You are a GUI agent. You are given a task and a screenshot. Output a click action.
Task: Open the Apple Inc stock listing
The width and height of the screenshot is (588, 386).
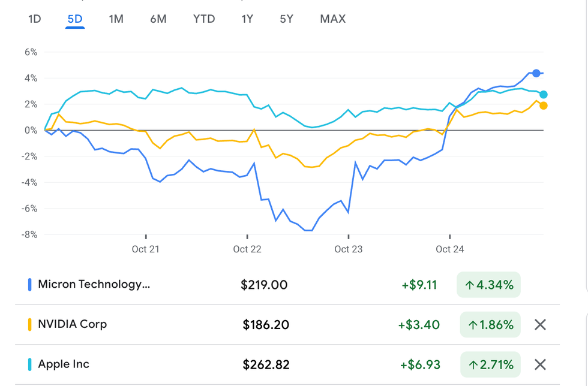pyautogui.click(x=64, y=364)
